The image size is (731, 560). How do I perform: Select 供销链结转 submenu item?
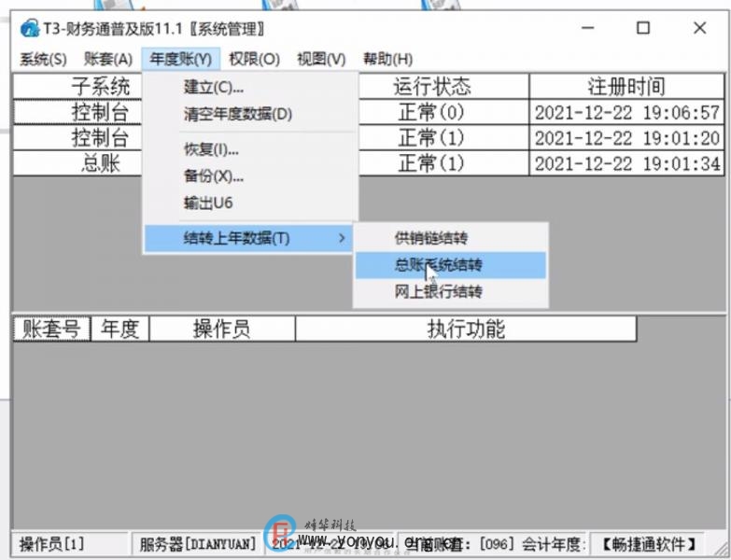[x=450, y=239]
